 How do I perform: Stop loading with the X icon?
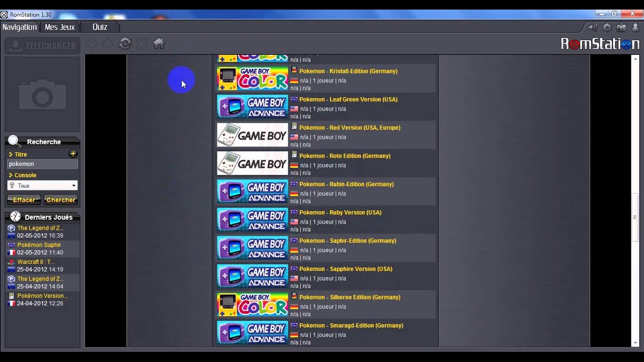click(142, 44)
